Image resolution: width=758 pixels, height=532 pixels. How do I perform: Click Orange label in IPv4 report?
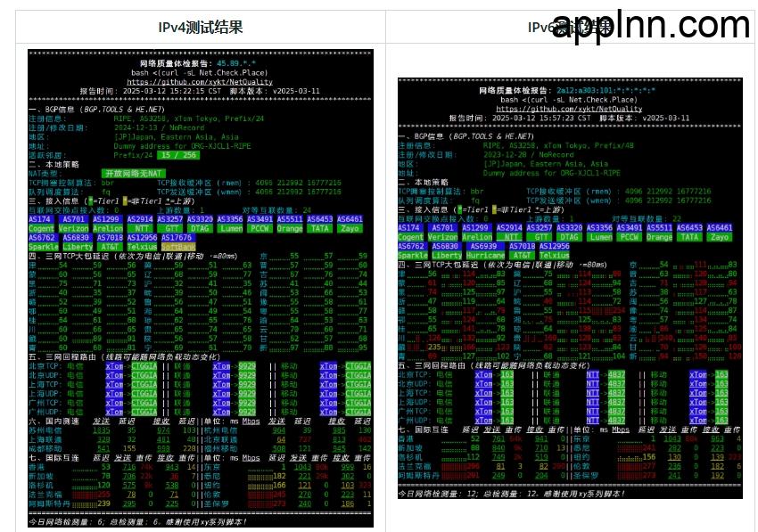pos(290,228)
